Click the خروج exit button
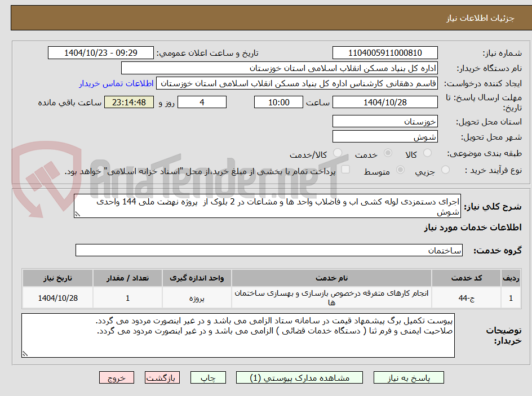Image resolution: width=532 pixels, height=396 pixels. click(116, 377)
